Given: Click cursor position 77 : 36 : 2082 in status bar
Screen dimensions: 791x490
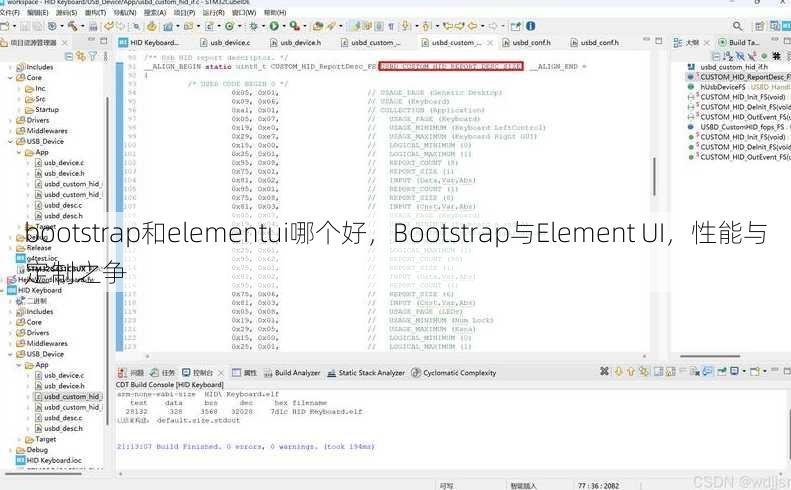Looking at the screenshot, I should click(x=598, y=486).
